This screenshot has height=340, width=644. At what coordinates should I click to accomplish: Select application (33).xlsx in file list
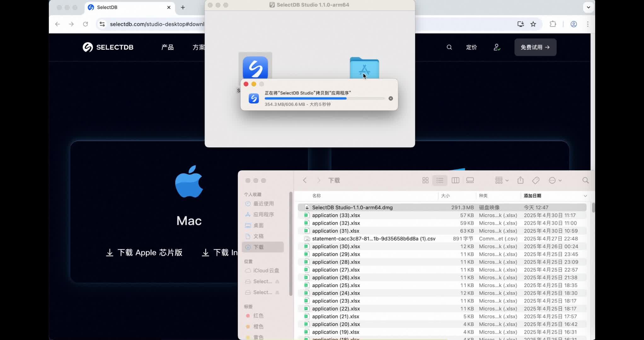442,215
